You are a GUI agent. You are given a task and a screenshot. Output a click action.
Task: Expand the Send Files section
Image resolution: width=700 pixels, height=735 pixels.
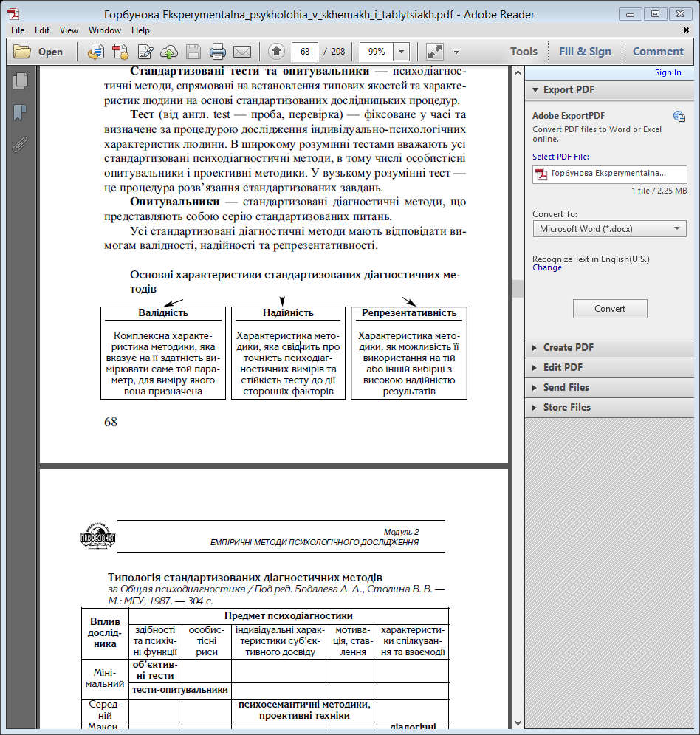pos(566,387)
